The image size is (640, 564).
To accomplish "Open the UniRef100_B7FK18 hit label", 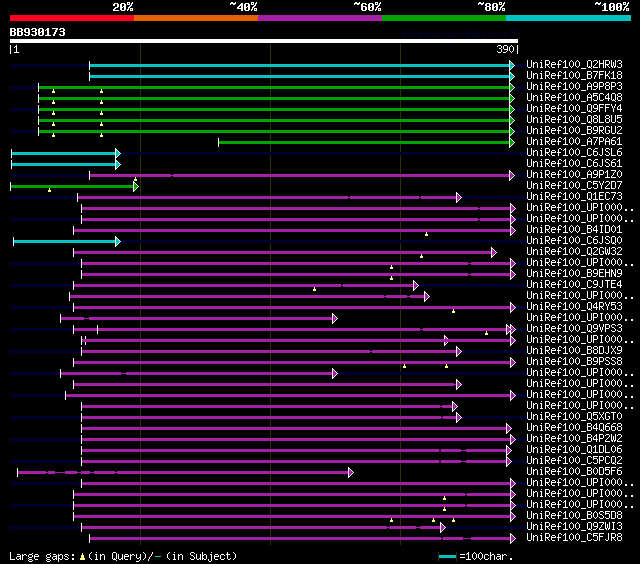I will [x=574, y=75].
